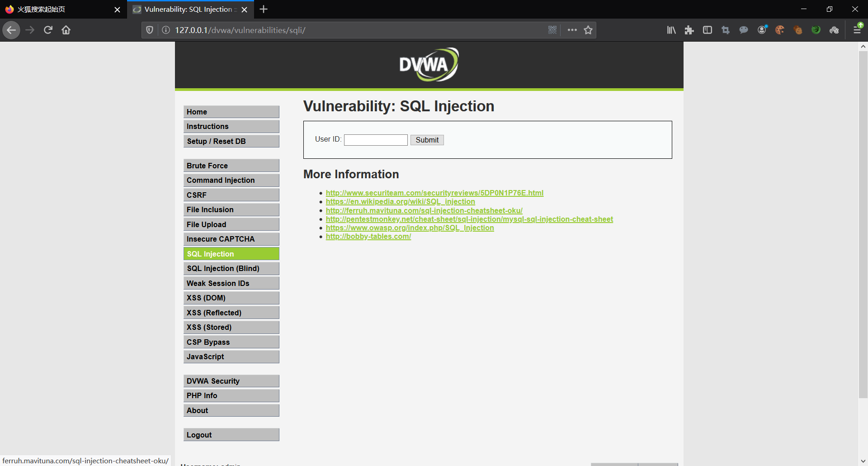
Task: Open CSP Bypass page
Action: (231, 342)
